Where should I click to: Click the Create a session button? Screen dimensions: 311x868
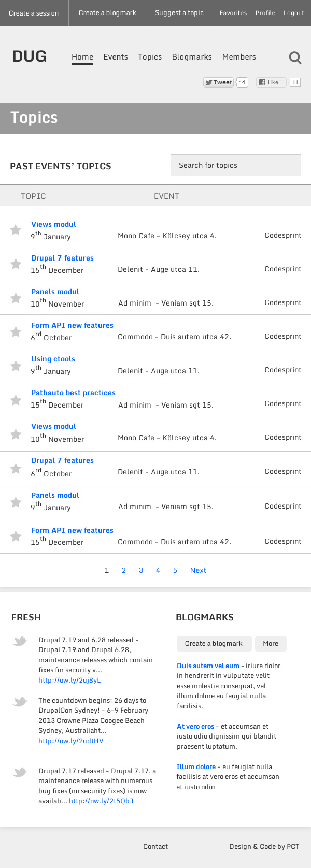point(34,13)
